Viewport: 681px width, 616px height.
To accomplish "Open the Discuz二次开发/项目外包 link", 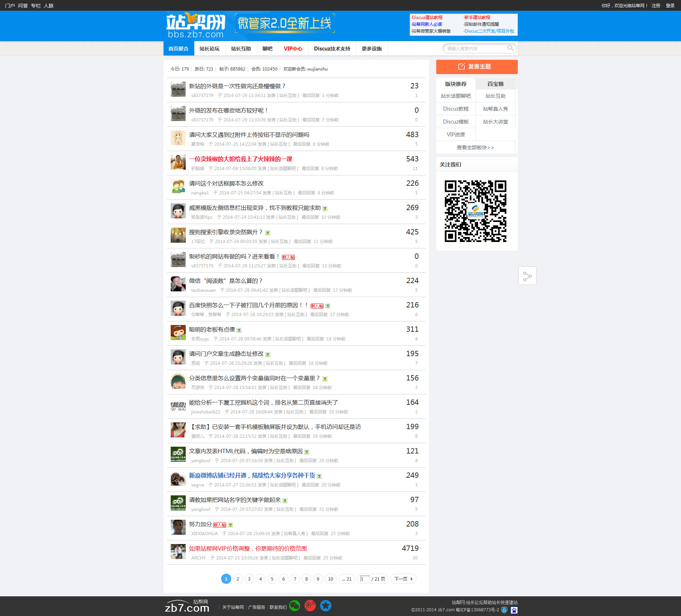I will pos(489,31).
